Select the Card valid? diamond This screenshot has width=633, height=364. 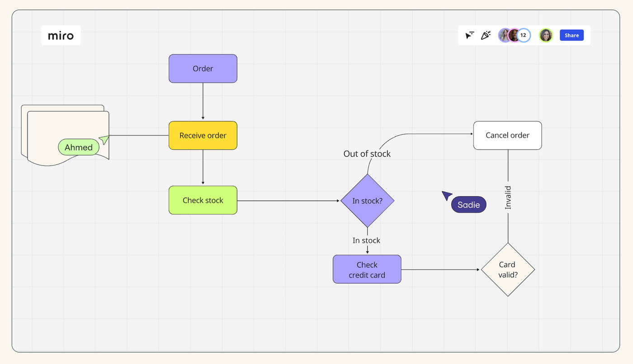point(507,269)
